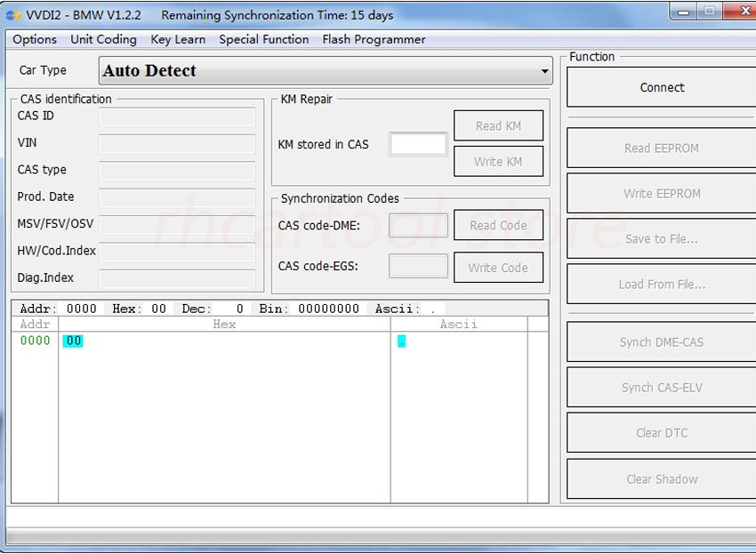The image size is (756, 554).
Task: Click the Hex column header
Action: click(224, 324)
